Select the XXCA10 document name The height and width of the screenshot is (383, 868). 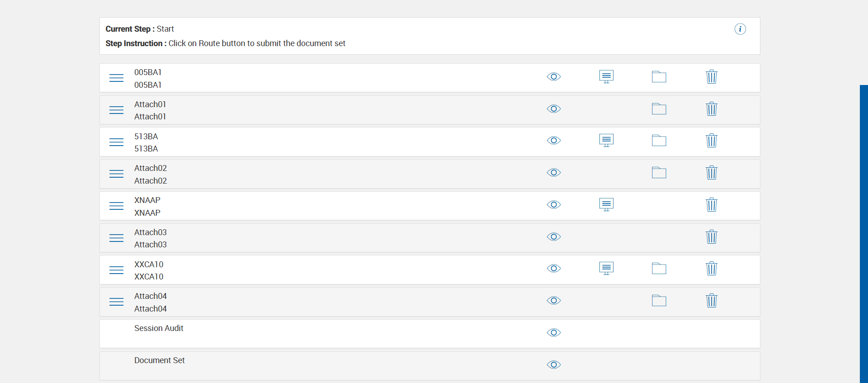tap(149, 265)
